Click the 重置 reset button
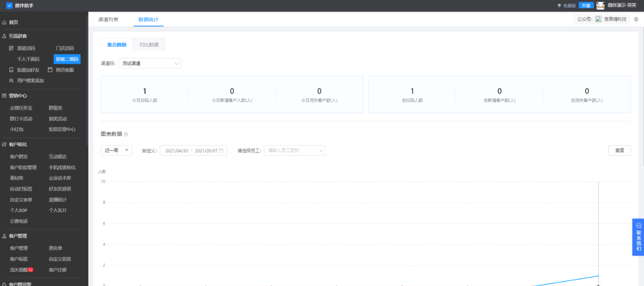 [619, 150]
